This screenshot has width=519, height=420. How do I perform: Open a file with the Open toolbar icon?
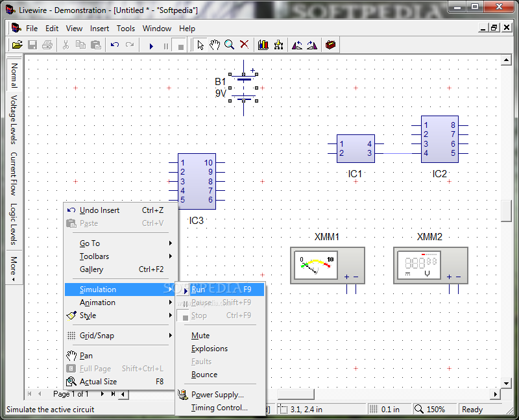click(x=18, y=45)
